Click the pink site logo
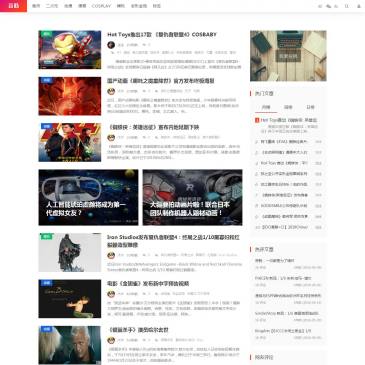Viewport: 365px width, 365px height. coord(13,6)
